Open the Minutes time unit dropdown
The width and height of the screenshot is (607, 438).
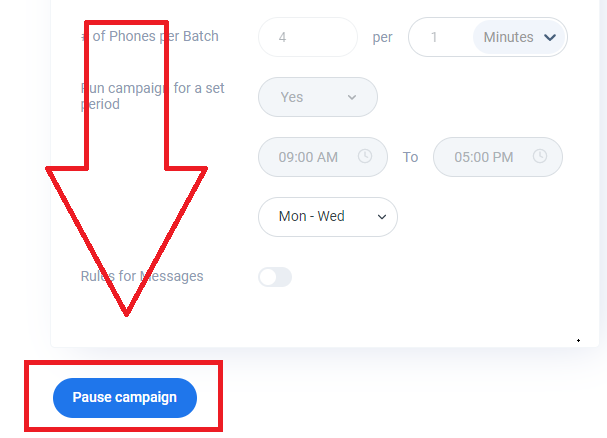pyautogui.click(x=518, y=38)
